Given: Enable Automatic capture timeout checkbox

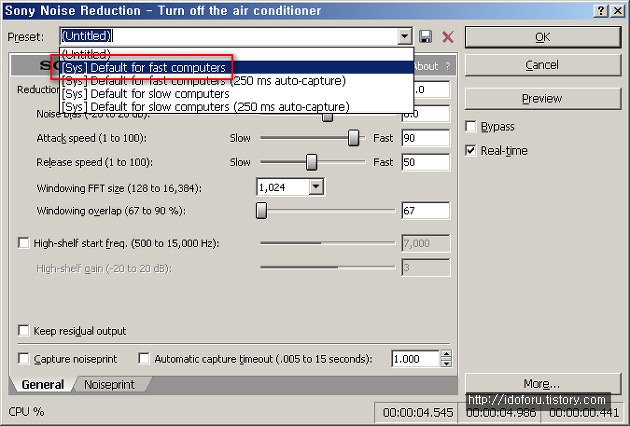Looking at the screenshot, I should [x=143, y=358].
